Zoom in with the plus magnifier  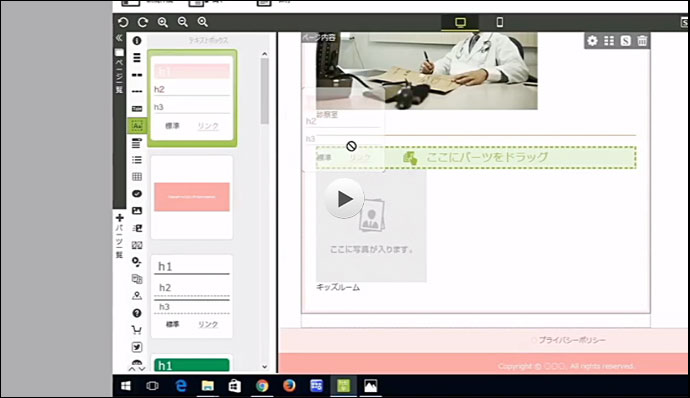pyautogui.click(x=163, y=22)
